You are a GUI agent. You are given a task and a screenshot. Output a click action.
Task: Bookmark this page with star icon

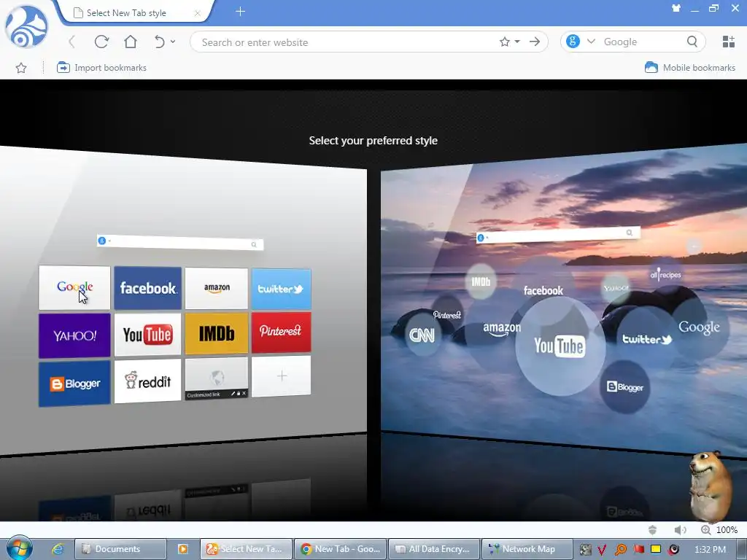(505, 42)
